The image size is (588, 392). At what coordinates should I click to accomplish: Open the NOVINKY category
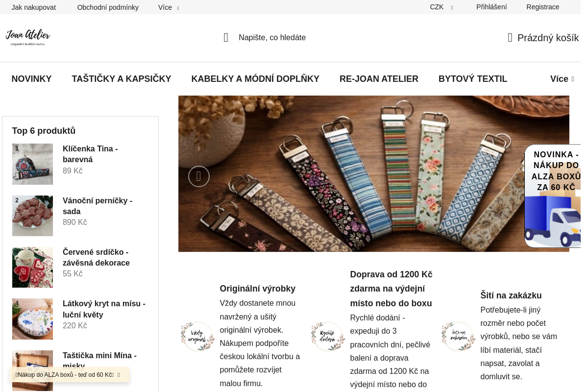pos(32,79)
